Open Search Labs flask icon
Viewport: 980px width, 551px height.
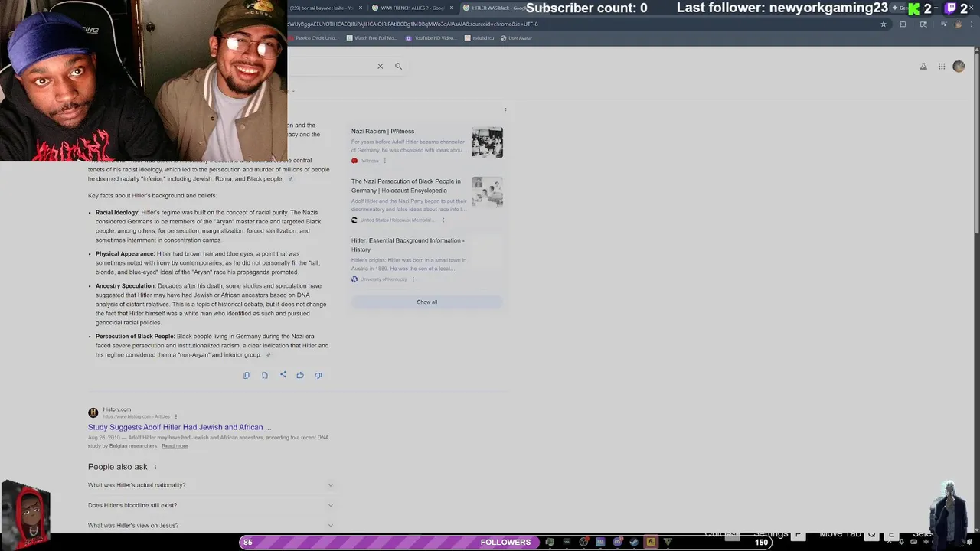[x=923, y=67]
